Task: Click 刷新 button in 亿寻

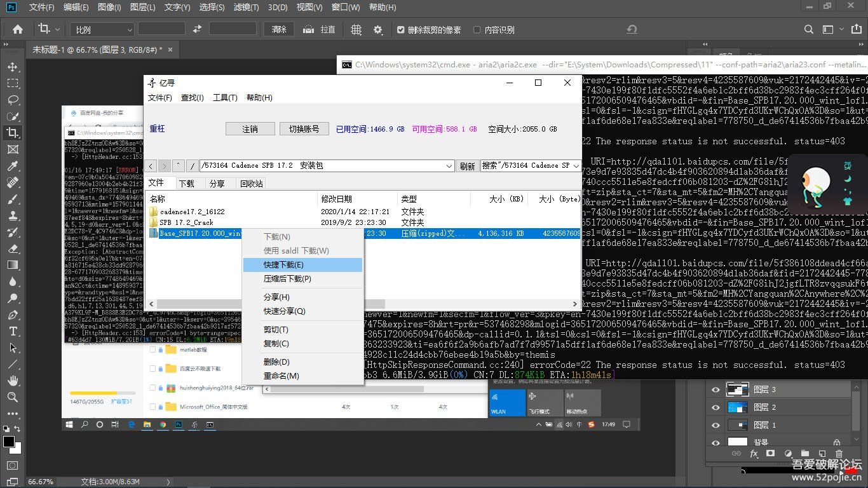Action: (x=467, y=166)
